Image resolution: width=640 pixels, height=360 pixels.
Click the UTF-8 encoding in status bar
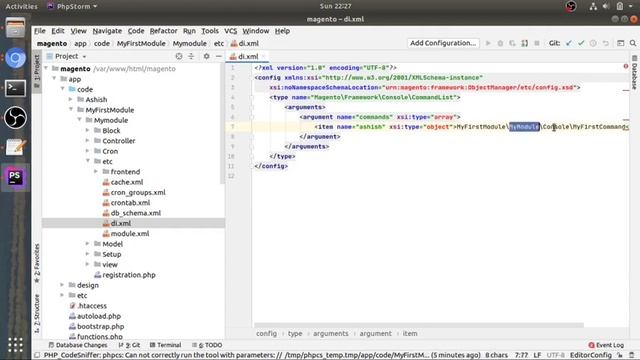(556, 355)
